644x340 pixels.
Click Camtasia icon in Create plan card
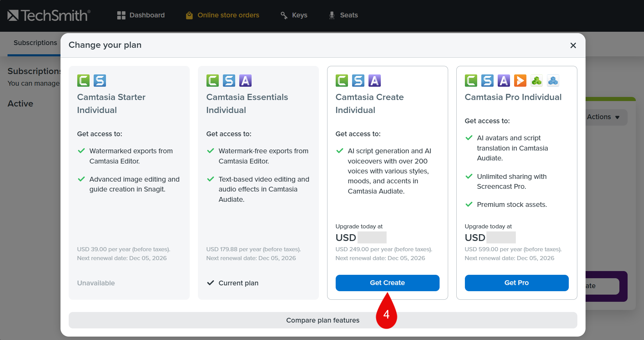click(x=342, y=81)
